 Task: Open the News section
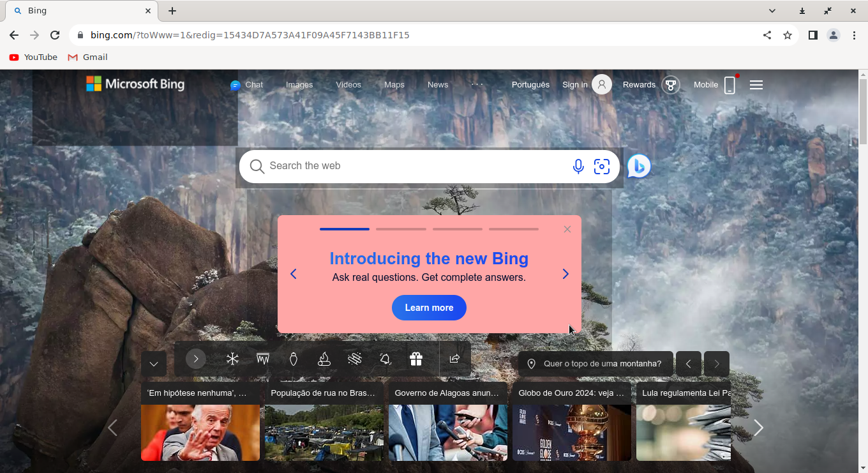tap(438, 85)
